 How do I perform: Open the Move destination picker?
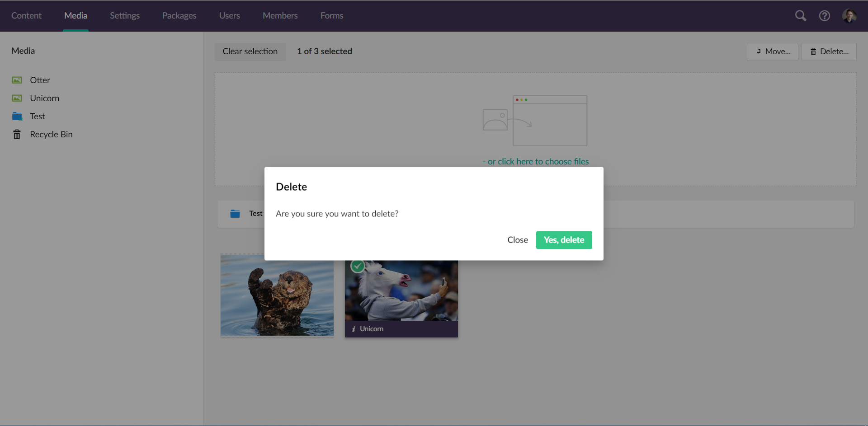click(x=772, y=51)
